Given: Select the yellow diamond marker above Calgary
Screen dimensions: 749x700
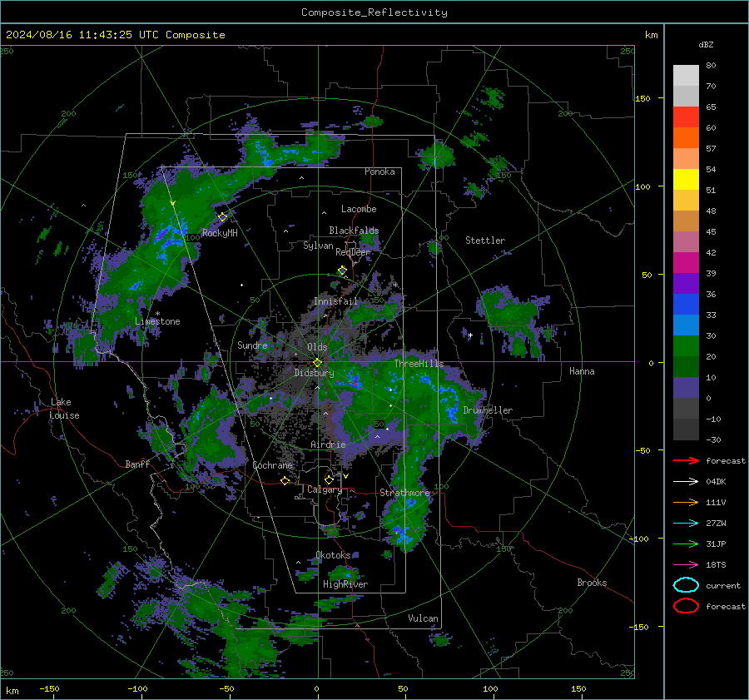Looking at the screenshot, I should point(329,479).
